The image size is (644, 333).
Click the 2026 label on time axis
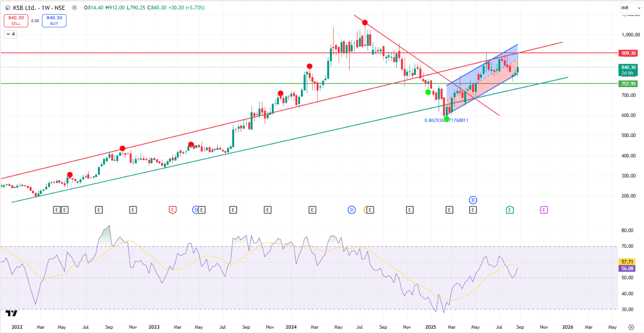tap(567, 326)
